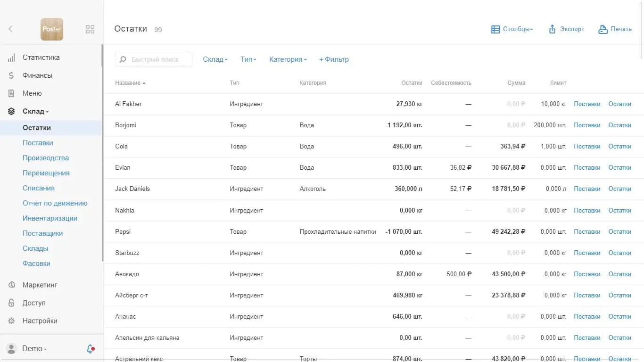
Task: Go to Перемещения page
Action: [x=46, y=173]
